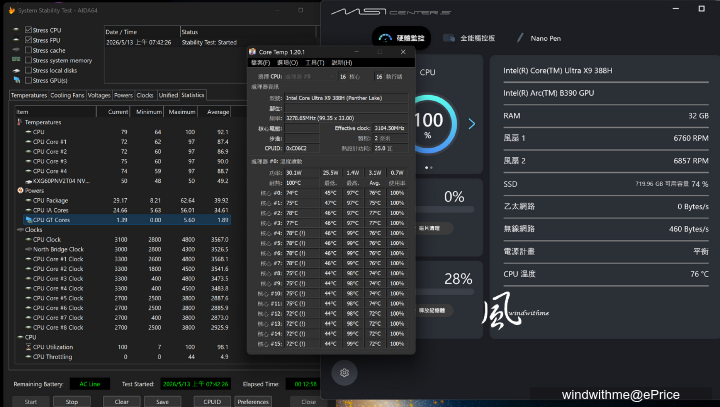Click the AIDA64 flame icon in title bar
This screenshot has height=407, width=720.
coord(11,10)
